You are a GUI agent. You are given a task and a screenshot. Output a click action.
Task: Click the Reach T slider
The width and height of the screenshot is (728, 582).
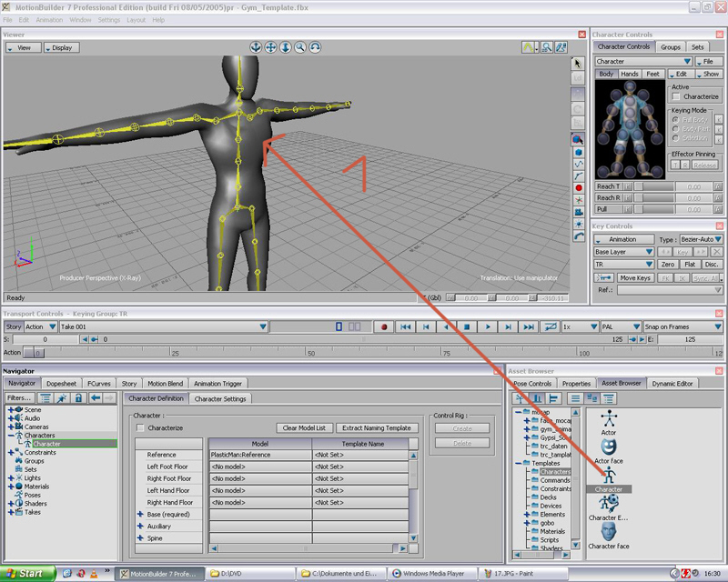tap(655, 186)
